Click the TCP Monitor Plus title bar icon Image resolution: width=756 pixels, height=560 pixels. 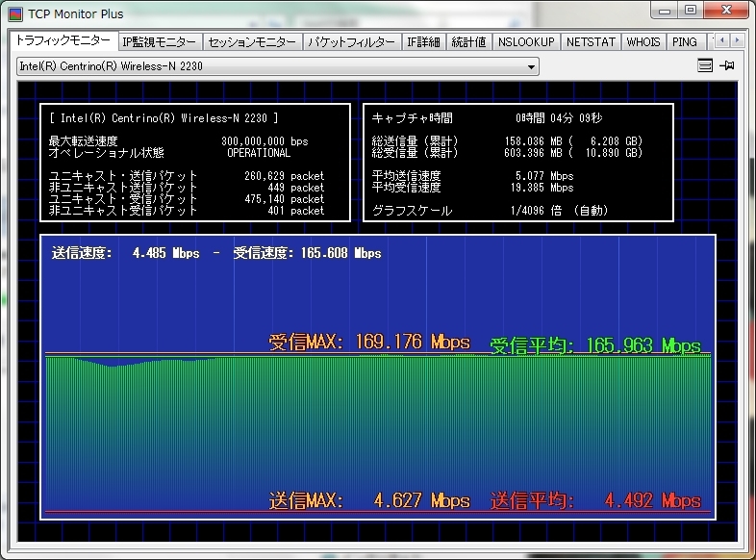pos(15,14)
